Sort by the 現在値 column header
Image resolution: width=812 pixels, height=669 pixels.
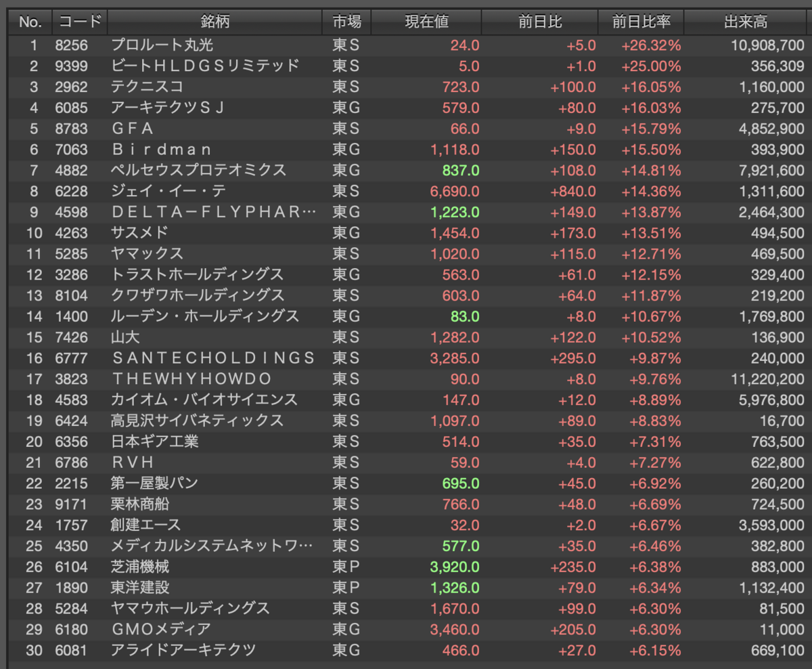(x=426, y=22)
